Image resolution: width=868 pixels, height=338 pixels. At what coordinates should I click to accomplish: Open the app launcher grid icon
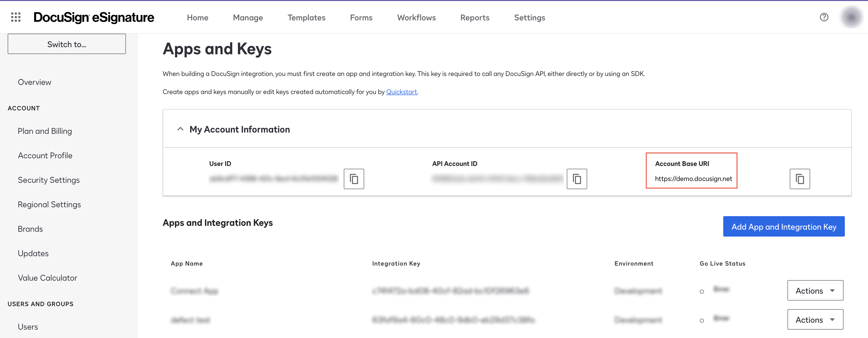pyautogui.click(x=16, y=17)
